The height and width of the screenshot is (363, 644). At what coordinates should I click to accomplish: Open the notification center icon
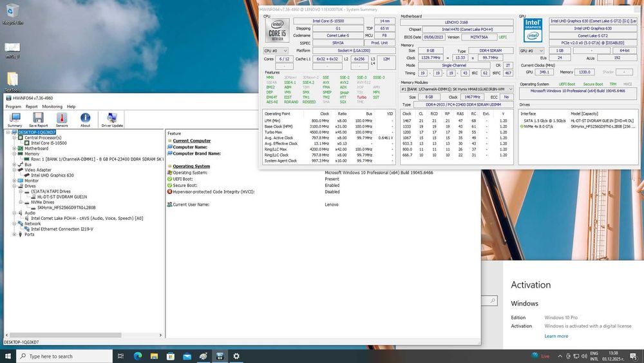tap(634, 356)
